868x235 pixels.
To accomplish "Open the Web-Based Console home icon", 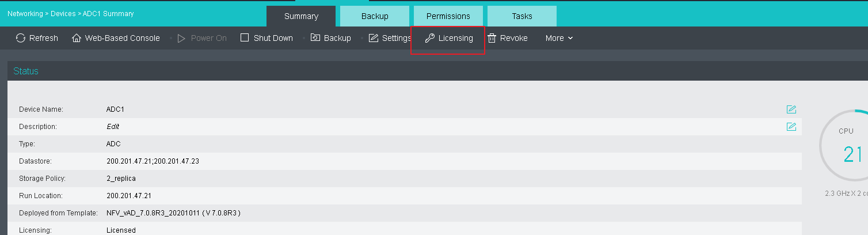I will click(x=77, y=38).
